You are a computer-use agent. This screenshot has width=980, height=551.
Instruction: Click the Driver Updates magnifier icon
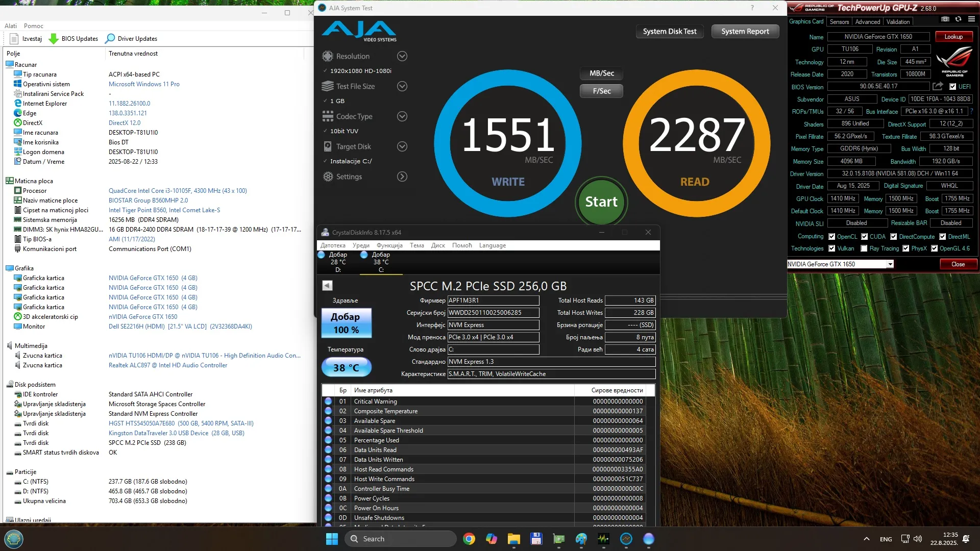[110, 39]
